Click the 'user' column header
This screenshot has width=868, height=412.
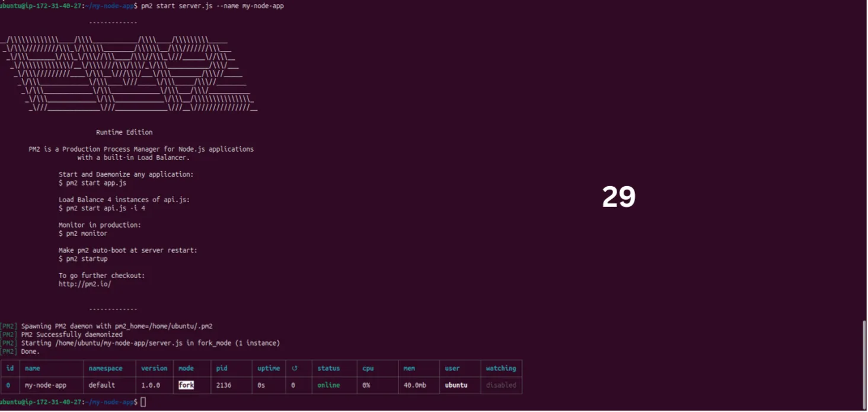pyautogui.click(x=452, y=368)
